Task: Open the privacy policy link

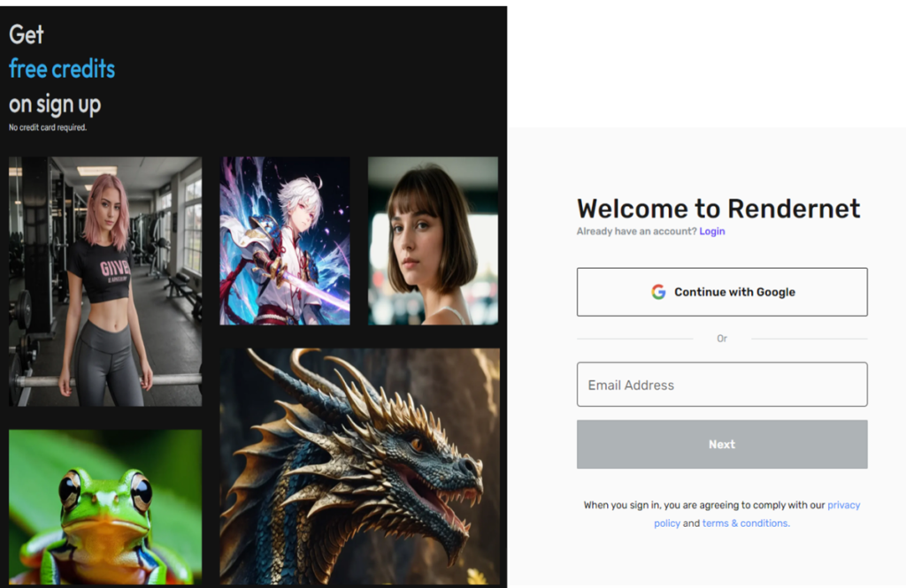Action: pos(843,505)
